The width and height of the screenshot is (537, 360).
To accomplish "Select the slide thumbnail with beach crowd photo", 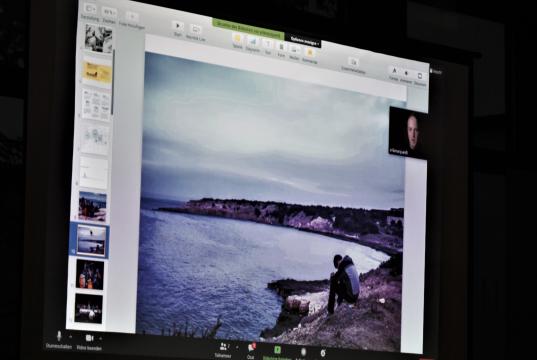I will point(92,207).
